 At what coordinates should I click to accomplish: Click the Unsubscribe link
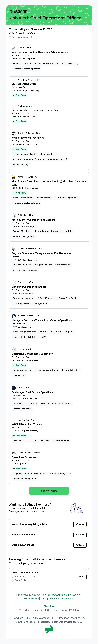pyautogui.click(x=67, y=598)
